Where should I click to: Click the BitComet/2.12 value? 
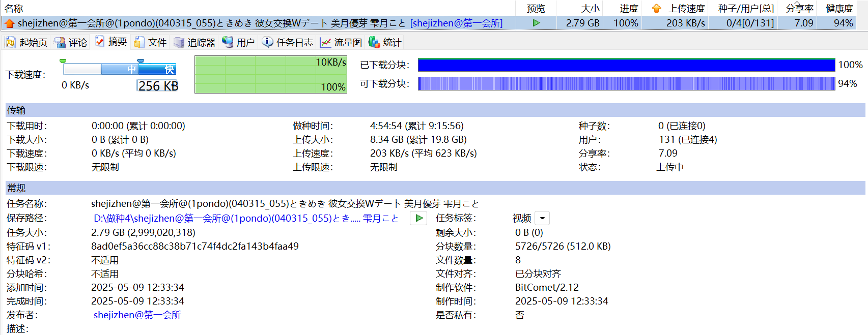(547, 287)
